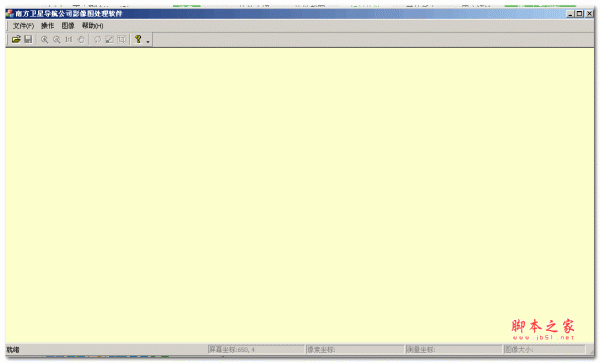Screen dimensions: 600x363
Task: Open the 操作 menu
Action: coord(47,26)
